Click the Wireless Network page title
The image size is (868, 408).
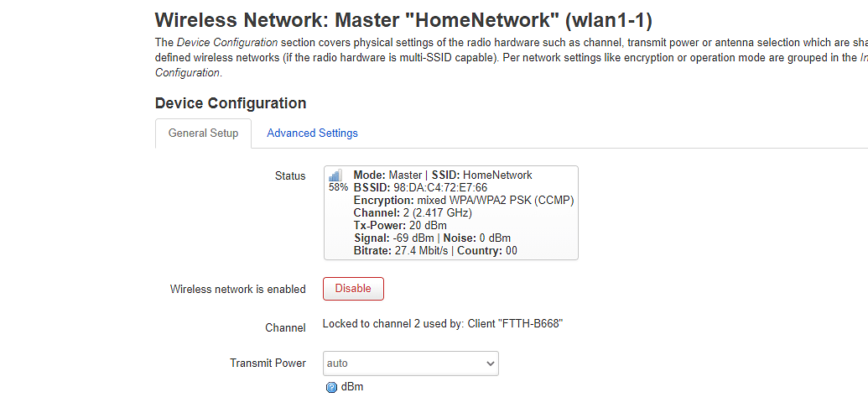(x=403, y=21)
